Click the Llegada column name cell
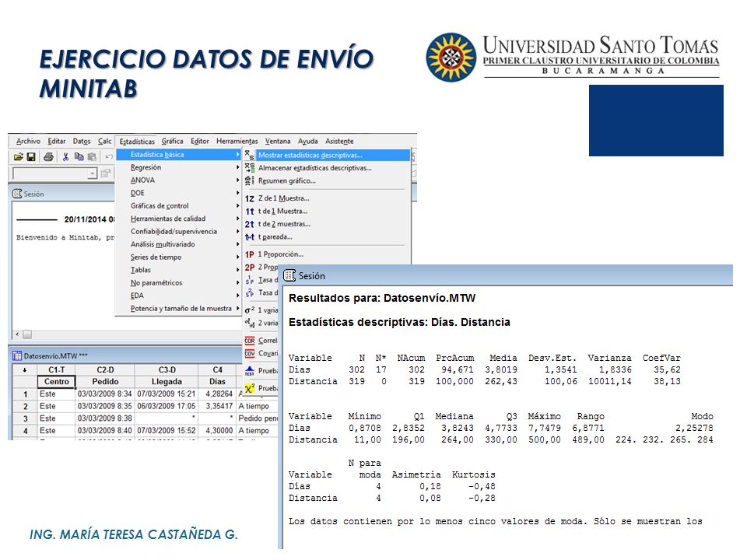The image size is (747, 560). click(x=167, y=381)
